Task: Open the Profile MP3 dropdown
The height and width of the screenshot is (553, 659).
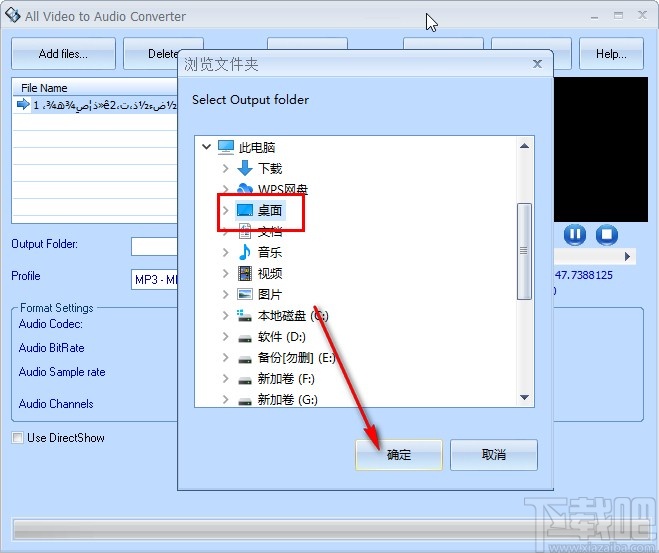Action: point(154,279)
